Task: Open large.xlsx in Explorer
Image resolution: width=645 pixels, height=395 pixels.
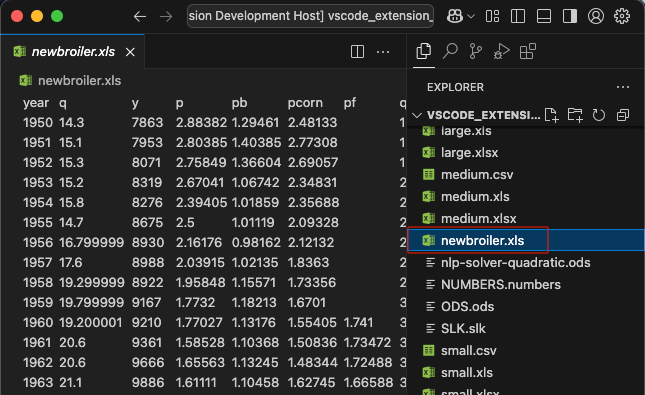Action: 526,153
